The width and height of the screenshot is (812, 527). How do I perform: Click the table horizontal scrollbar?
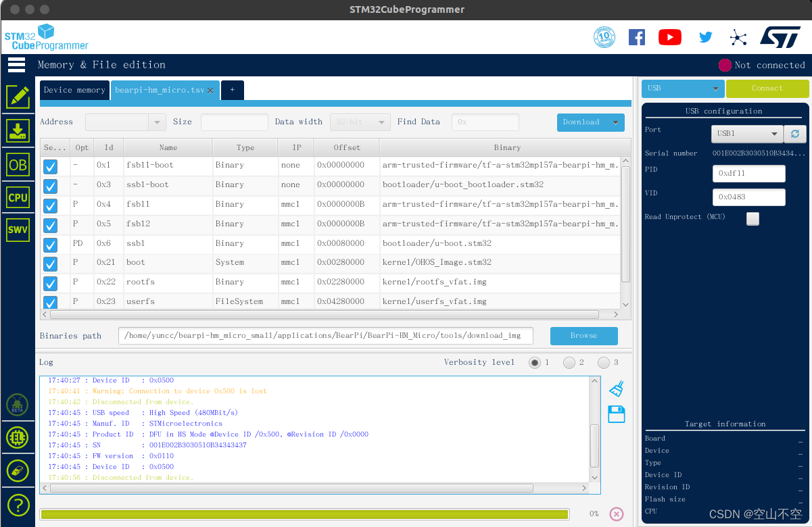pos(325,315)
